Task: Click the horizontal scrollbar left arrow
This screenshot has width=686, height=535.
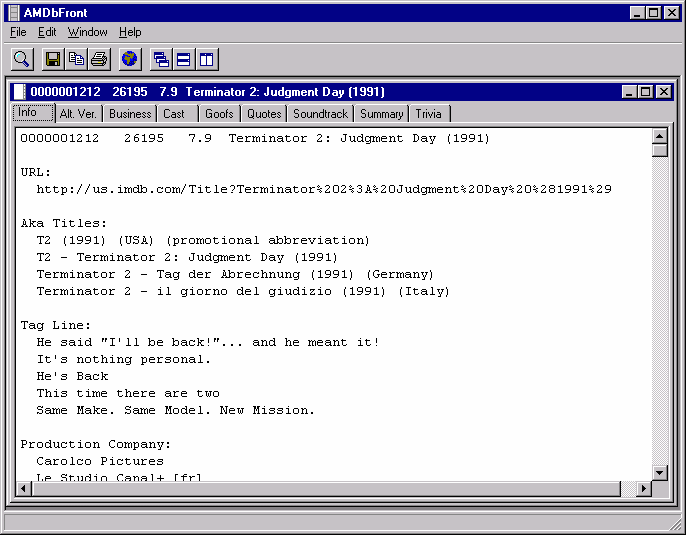Action: click(24, 488)
